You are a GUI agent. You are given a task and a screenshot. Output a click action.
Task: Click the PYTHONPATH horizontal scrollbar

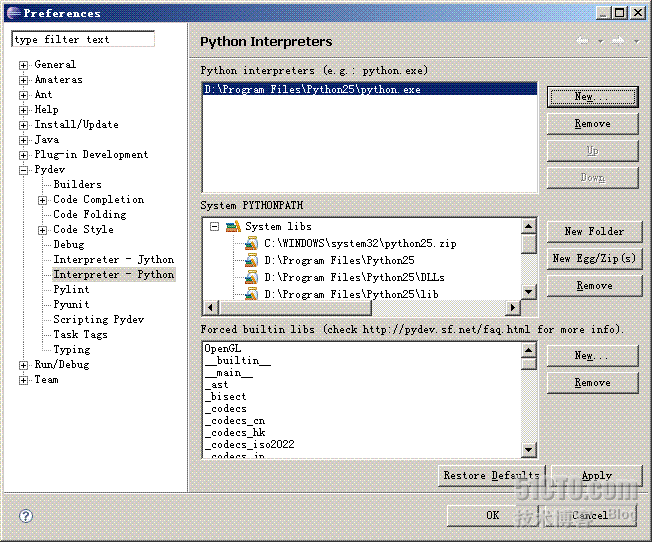coord(361,308)
